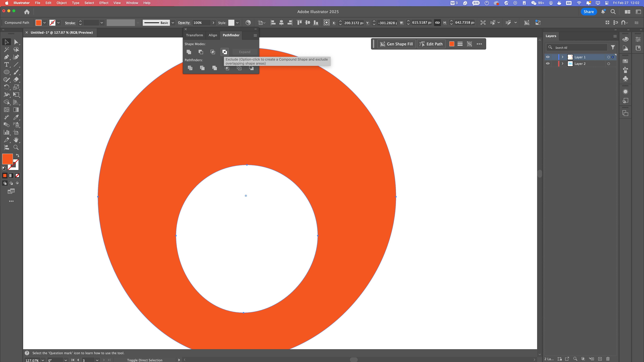Activate the Zoom tool

[x=16, y=147]
